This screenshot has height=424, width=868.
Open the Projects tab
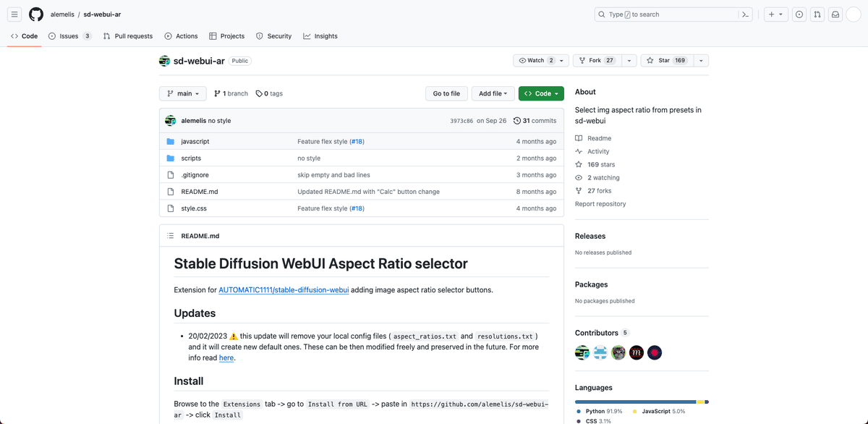pos(227,36)
